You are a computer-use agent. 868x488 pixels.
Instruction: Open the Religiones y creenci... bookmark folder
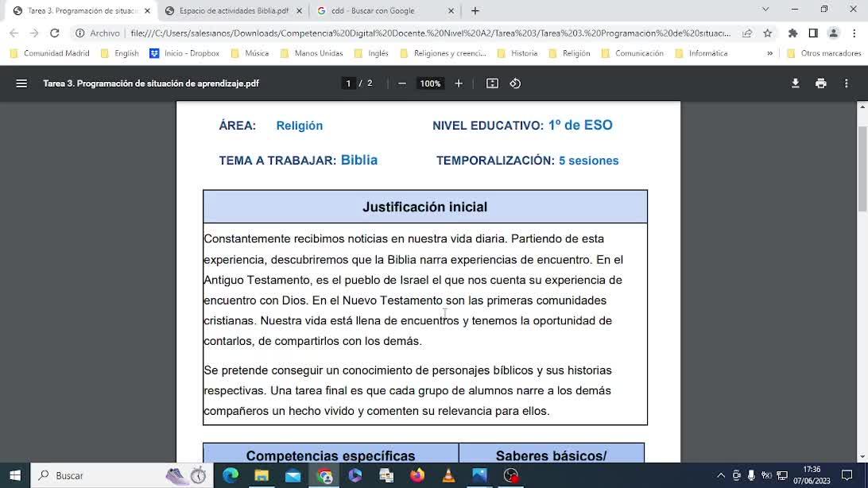tap(443, 53)
